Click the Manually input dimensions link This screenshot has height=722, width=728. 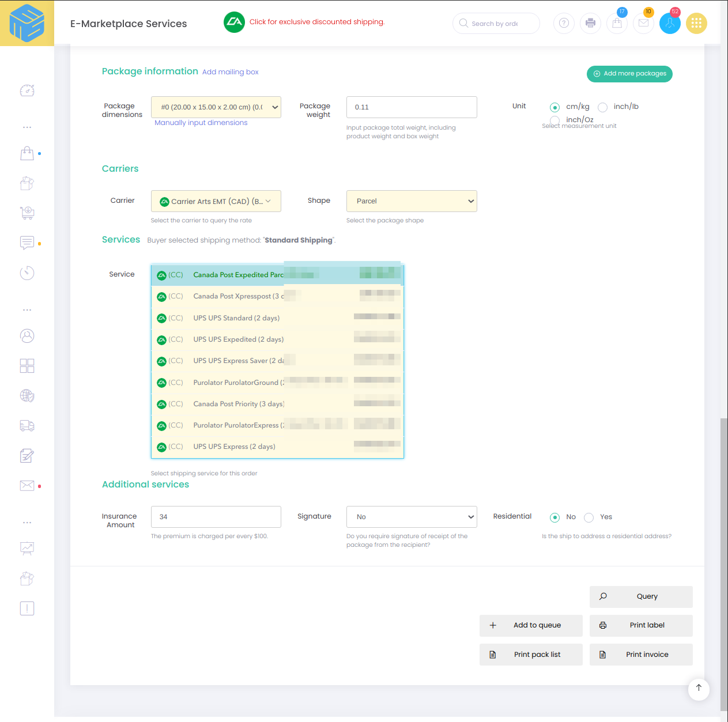[201, 123]
